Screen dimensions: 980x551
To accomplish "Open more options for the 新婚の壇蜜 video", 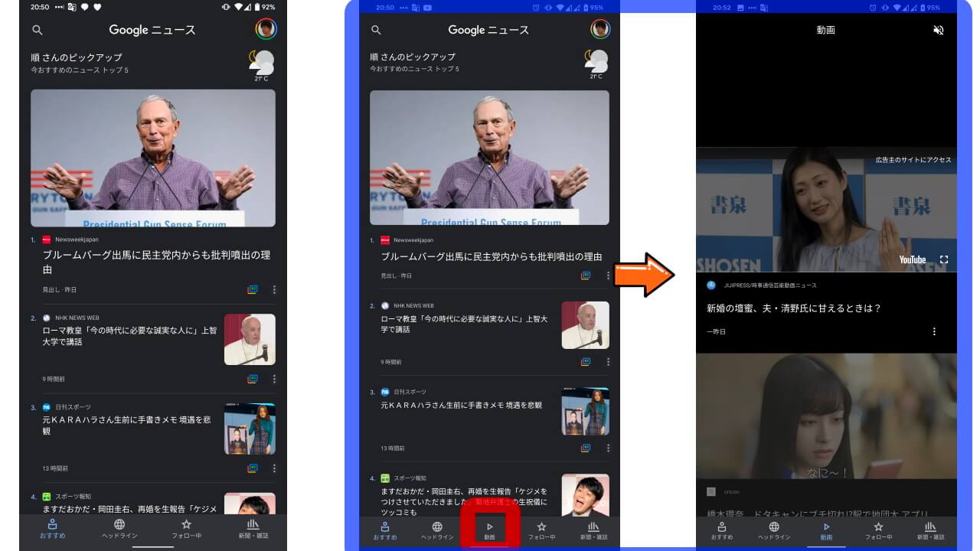I will [934, 331].
